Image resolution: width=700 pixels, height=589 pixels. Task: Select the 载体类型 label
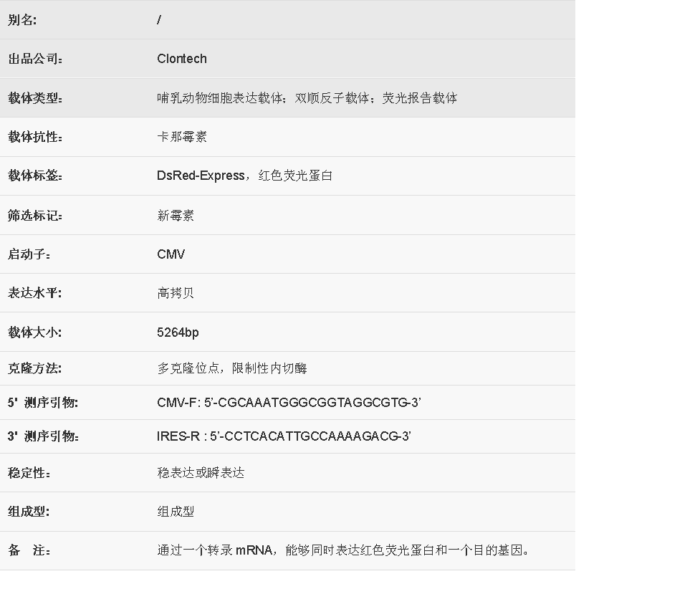click(35, 98)
